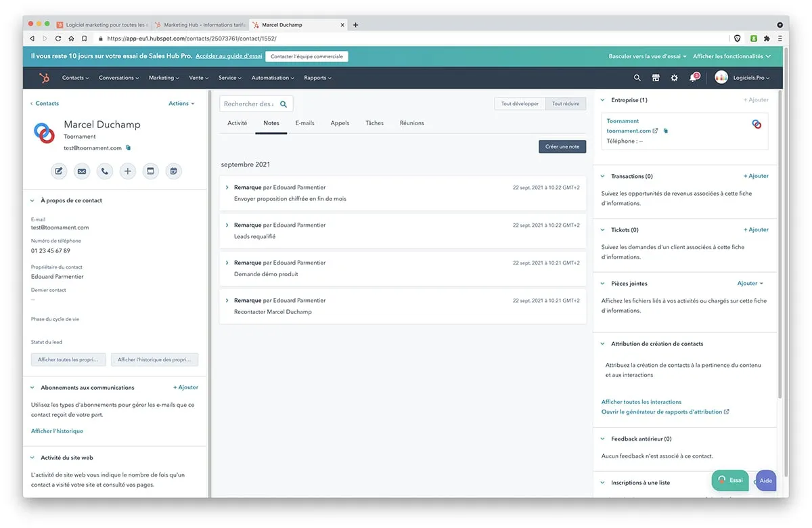This screenshot has height=528, width=812.
Task: Expand the 'Recontacter Marcel Duchamp' note
Action: click(x=227, y=301)
